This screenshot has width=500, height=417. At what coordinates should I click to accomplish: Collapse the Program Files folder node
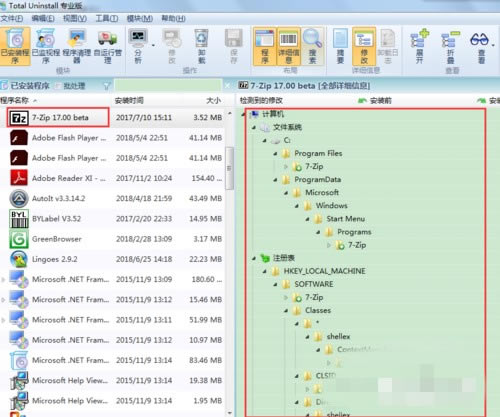pyautogui.click(x=275, y=154)
